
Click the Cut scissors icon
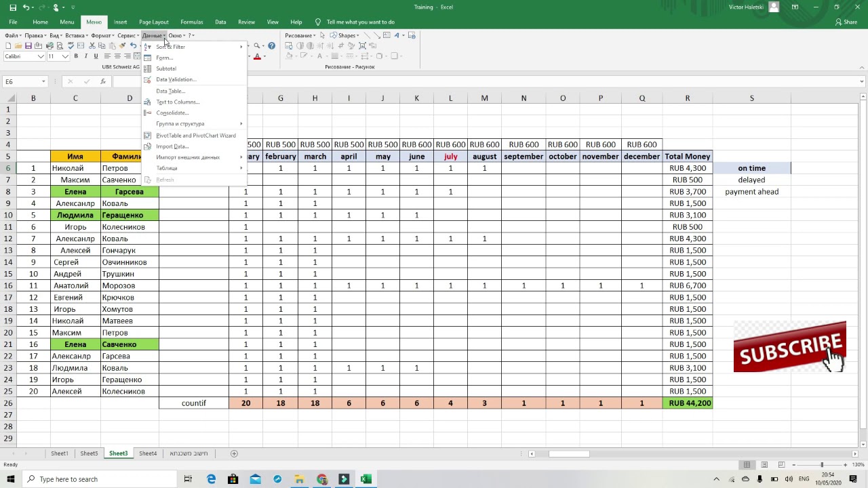point(92,45)
